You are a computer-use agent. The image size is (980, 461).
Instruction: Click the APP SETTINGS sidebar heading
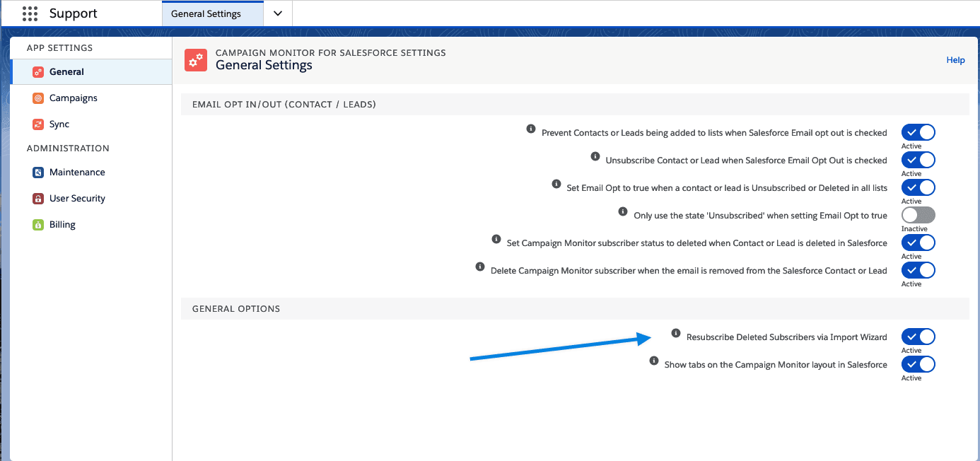pyautogui.click(x=59, y=48)
